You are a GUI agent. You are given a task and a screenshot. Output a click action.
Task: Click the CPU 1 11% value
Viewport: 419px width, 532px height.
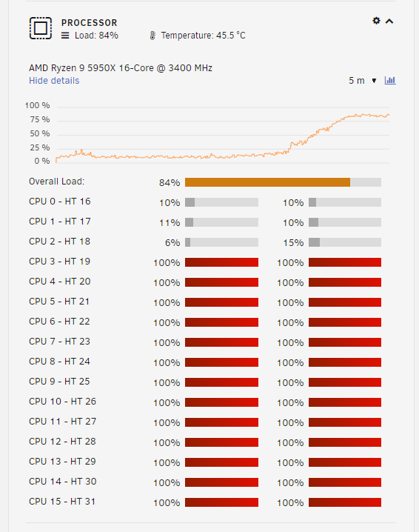point(170,222)
